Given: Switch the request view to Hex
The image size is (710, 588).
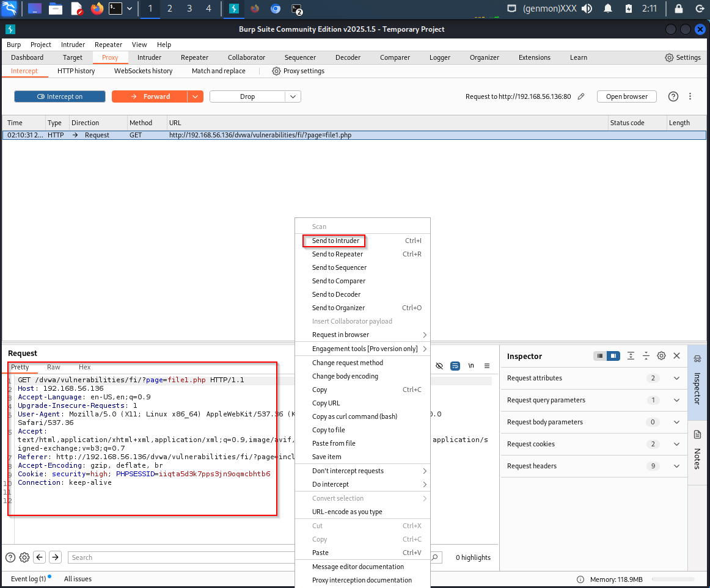Looking at the screenshot, I should [x=85, y=367].
